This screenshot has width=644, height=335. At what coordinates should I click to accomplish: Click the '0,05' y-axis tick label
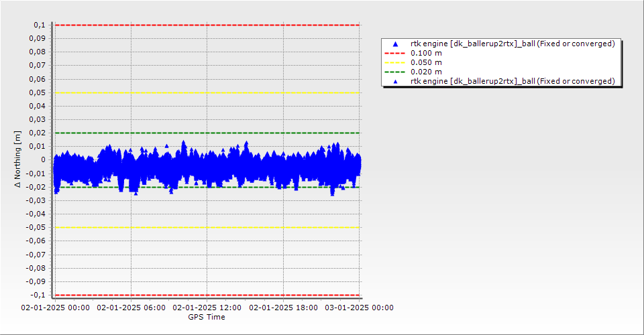[x=38, y=92]
